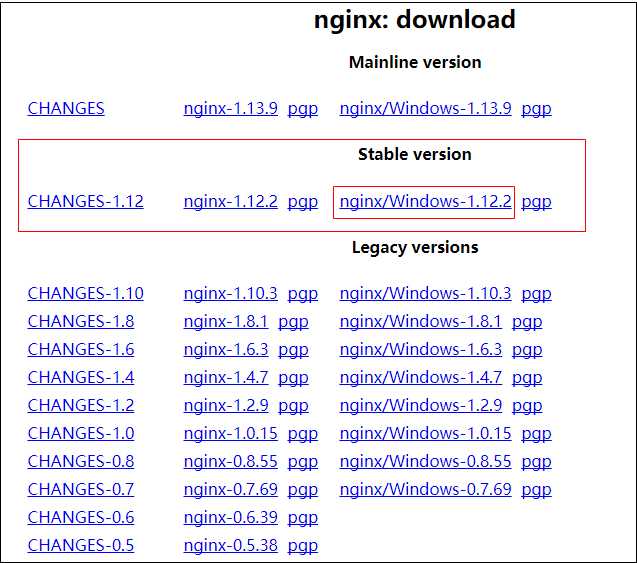Open CHANGES-1.2 link
The width and height of the screenshot is (637, 563).
[x=81, y=405]
